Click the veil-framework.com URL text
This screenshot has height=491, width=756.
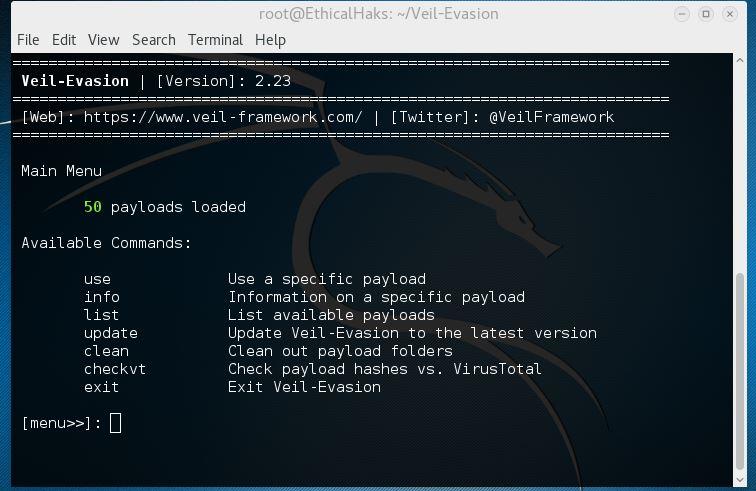pyautogui.click(x=223, y=117)
